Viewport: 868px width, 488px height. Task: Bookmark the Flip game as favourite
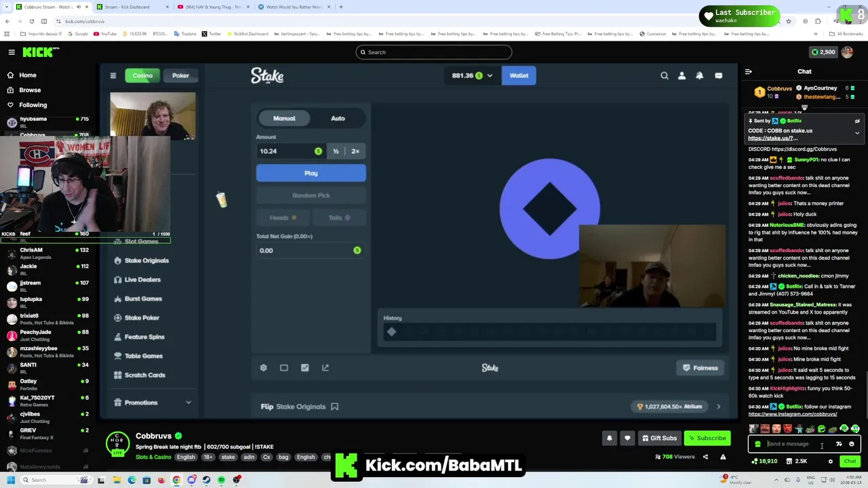(x=334, y=407)
